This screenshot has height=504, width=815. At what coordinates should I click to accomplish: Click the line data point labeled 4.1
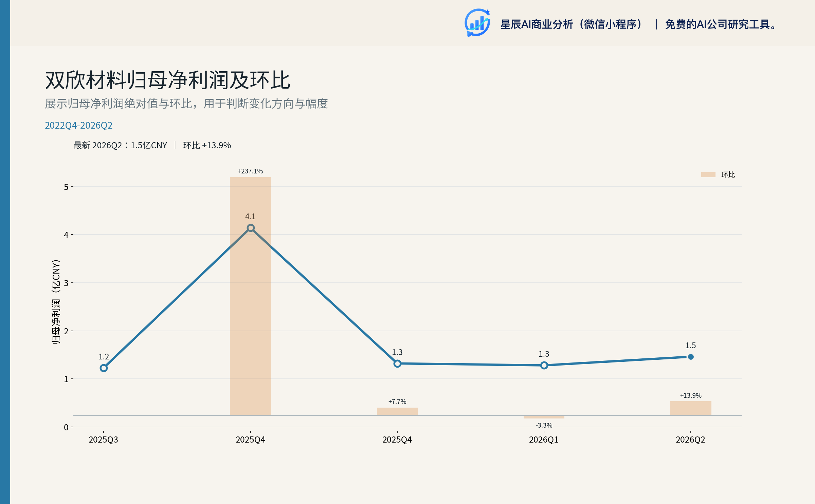coord(251,228)
